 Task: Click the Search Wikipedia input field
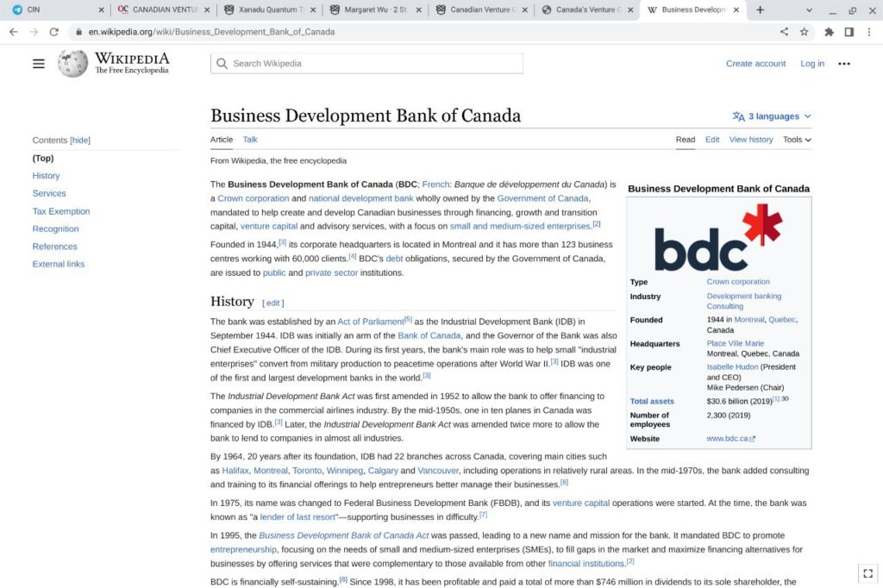click(366, 64)
